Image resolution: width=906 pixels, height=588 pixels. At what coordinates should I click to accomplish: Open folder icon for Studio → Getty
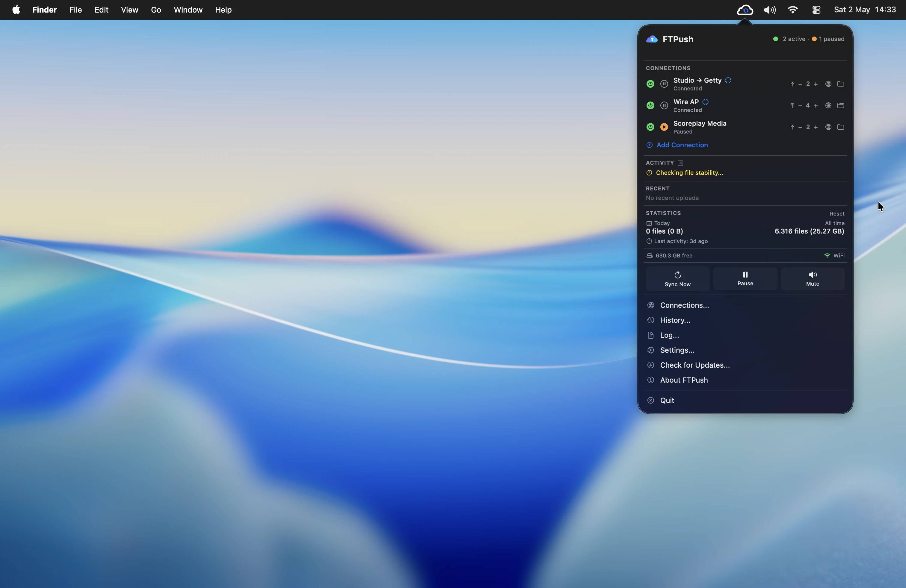pyautogui.click(x=840, y=84)
